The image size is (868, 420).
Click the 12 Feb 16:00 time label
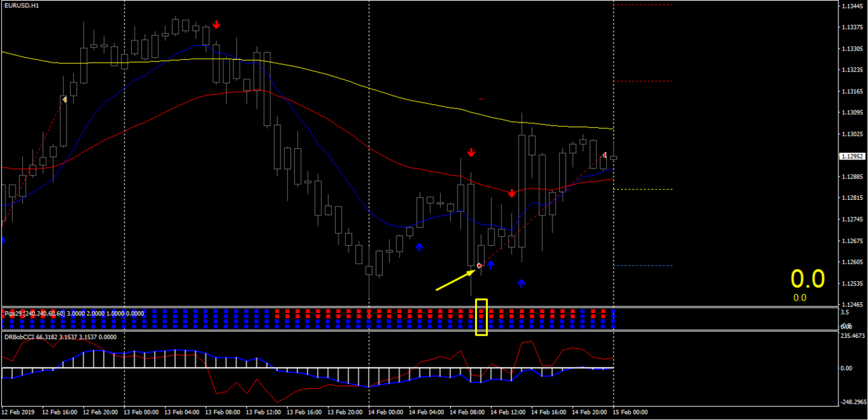(59, 411)
